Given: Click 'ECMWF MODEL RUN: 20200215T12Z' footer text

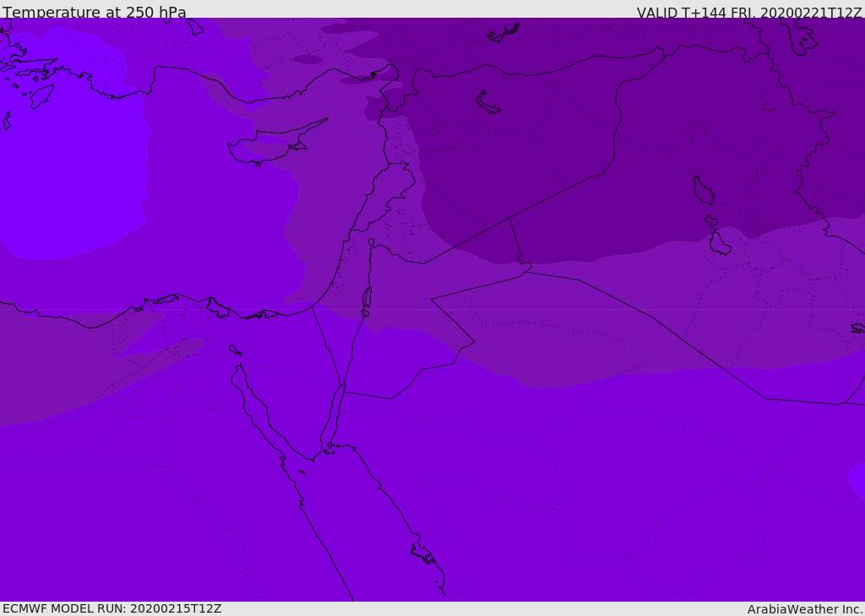Looking at the screenshot, I should [112, 608].
